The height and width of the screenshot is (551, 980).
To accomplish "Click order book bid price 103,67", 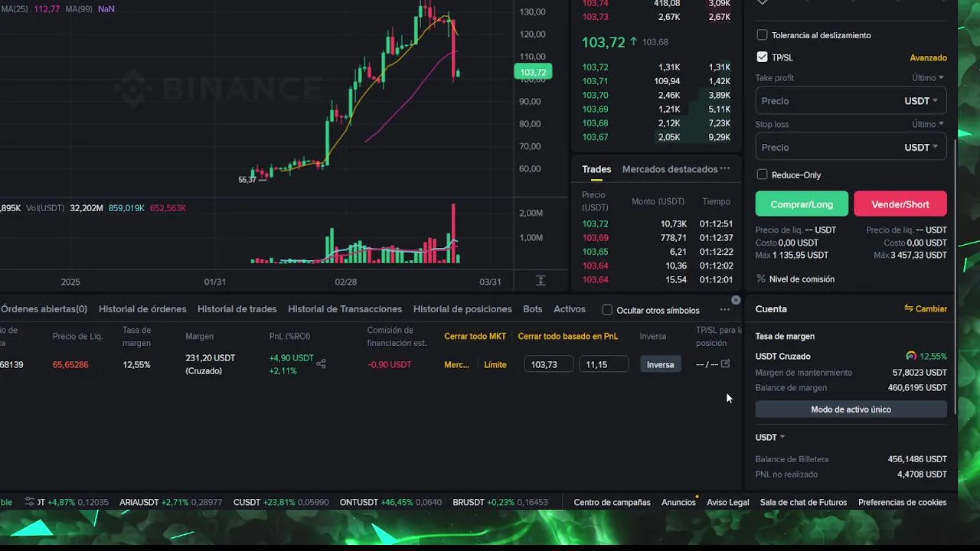I will (x=595, y=137).
